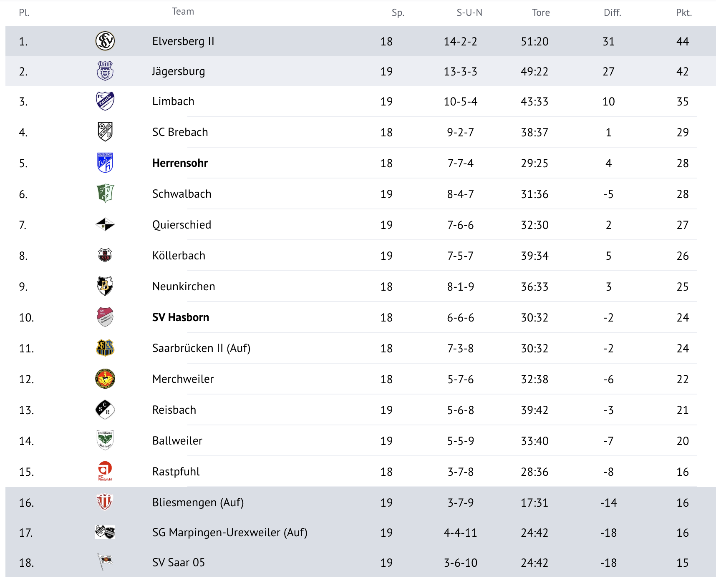Click the Neunkirchen Borussia crest
The image size is (716, 588).
tap(105, 286)
